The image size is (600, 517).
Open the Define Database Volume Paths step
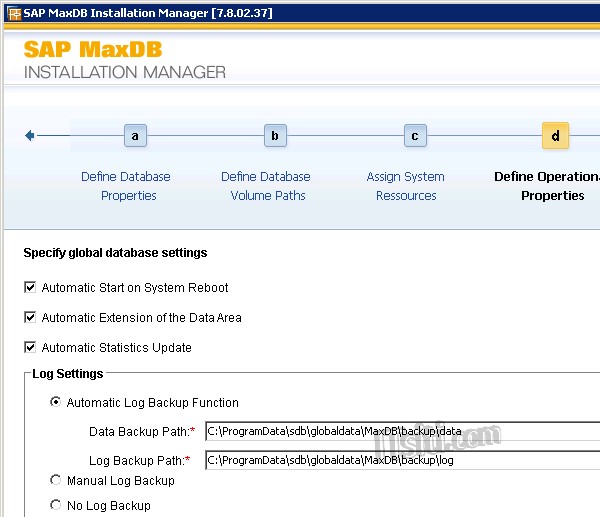(266, 186)
